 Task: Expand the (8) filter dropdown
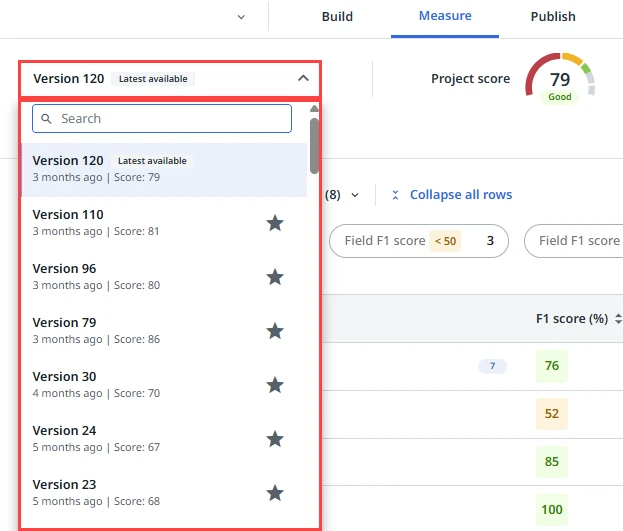click(x=354, y=195)
